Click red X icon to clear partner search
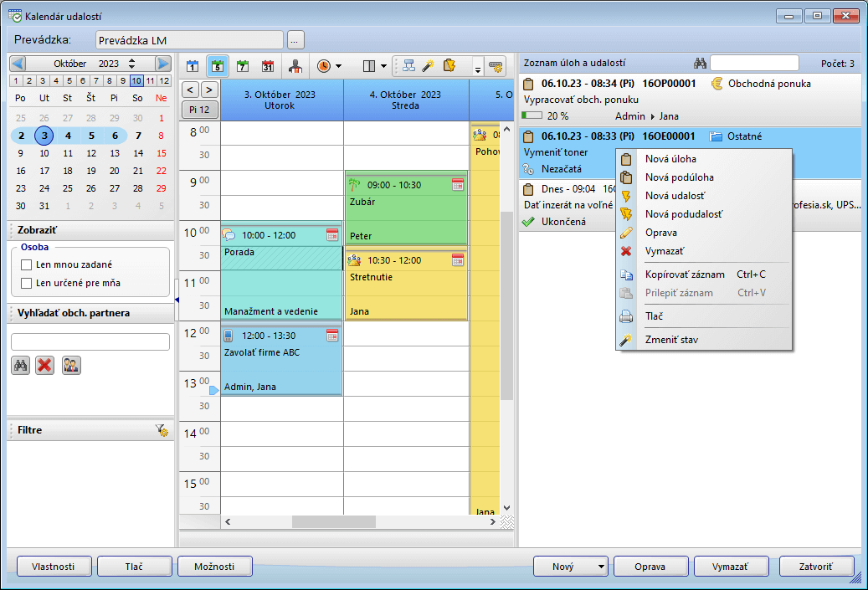The width and height of the screenshot is (868, 590). 45,366
